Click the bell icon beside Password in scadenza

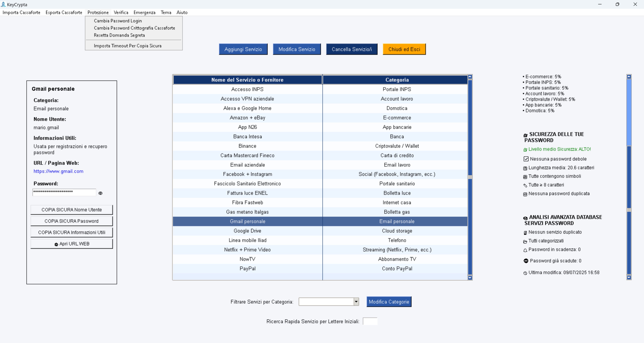tap(525, 250)
